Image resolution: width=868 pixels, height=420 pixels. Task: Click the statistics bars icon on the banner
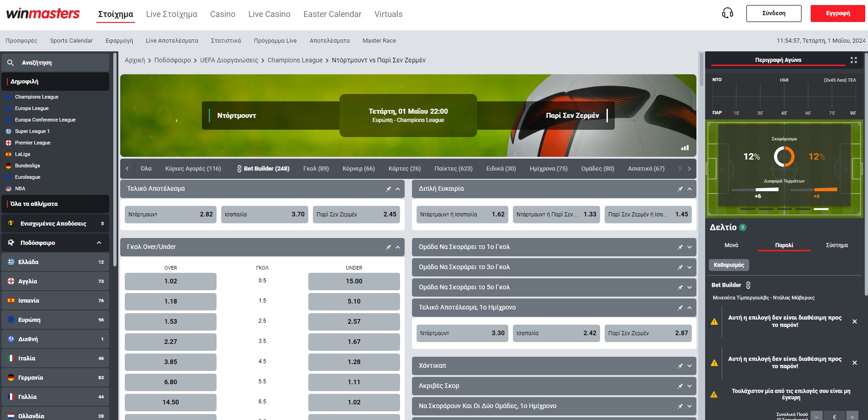click(684, 148)
